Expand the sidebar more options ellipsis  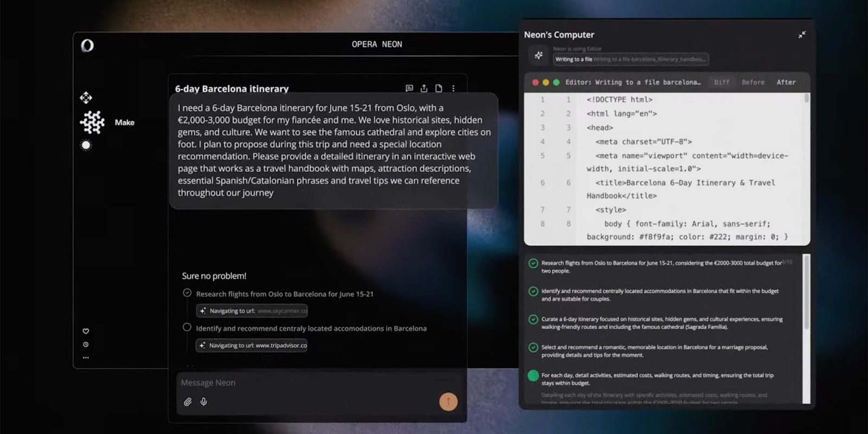coord(86,358)
